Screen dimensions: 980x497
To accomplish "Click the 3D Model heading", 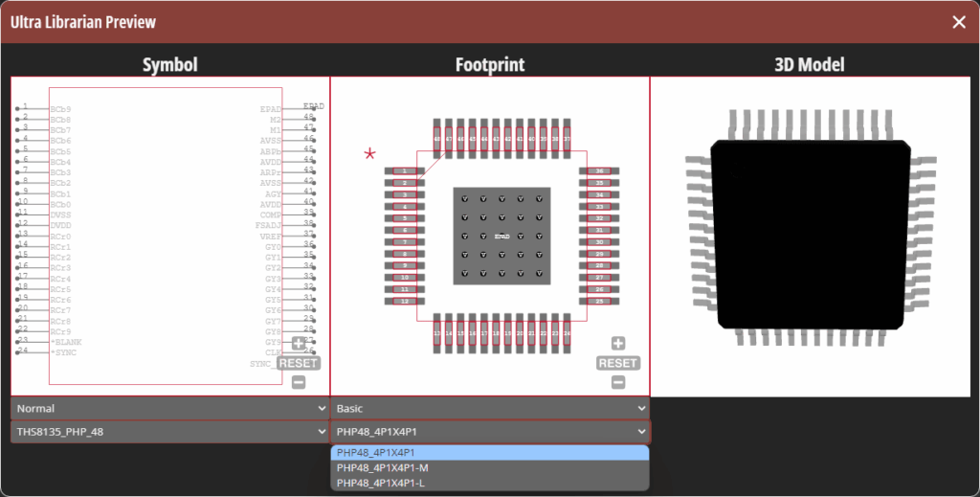I will [x=810, y=64].
